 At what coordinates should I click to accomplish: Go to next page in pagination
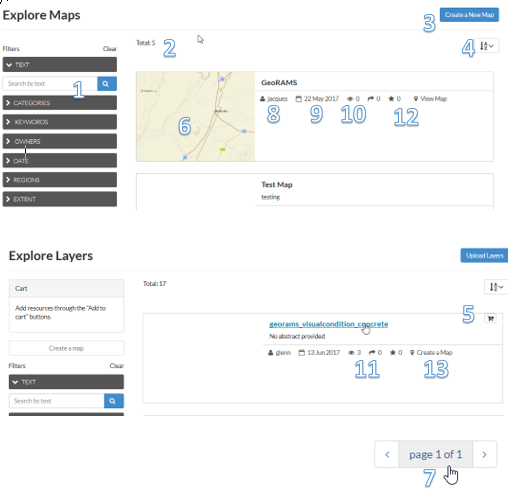coord(485,454)
